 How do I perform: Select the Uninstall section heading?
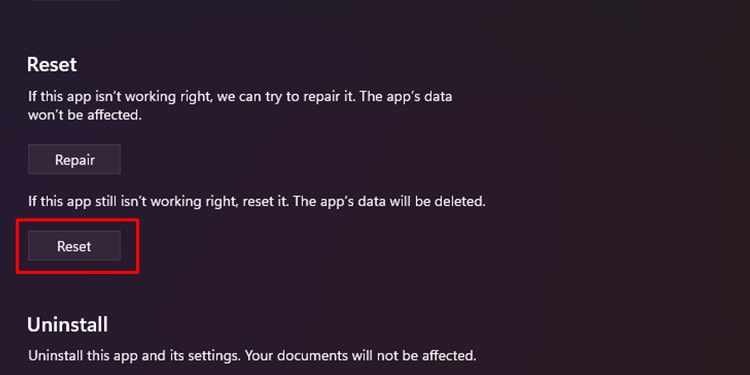tap(67, 325)
